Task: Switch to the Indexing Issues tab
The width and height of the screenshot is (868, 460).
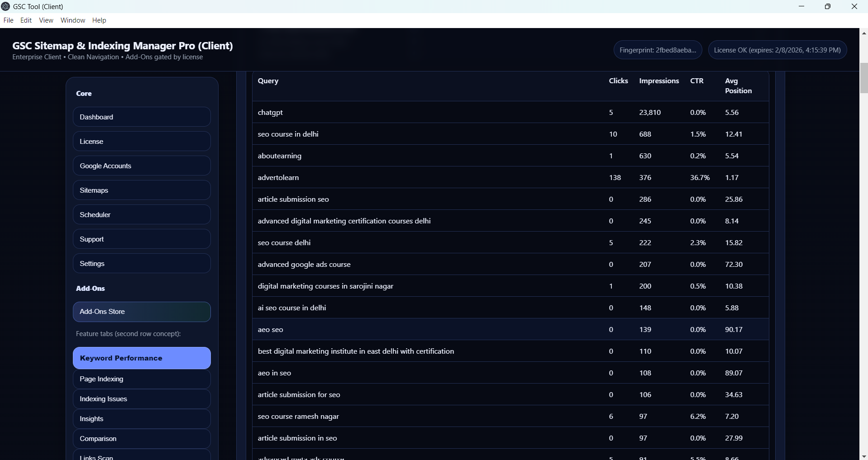Action: 142,399
